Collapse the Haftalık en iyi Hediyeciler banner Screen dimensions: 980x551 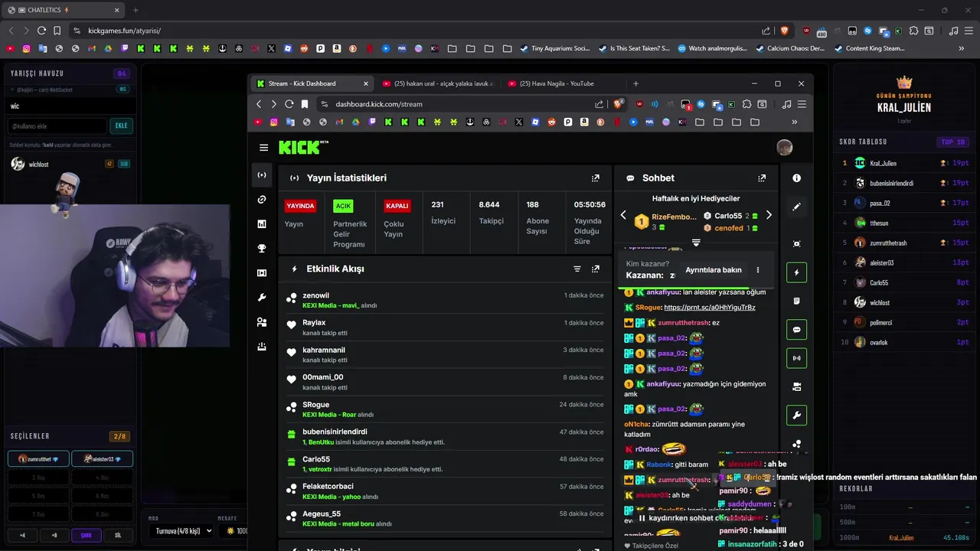click(x=696, y=243)
